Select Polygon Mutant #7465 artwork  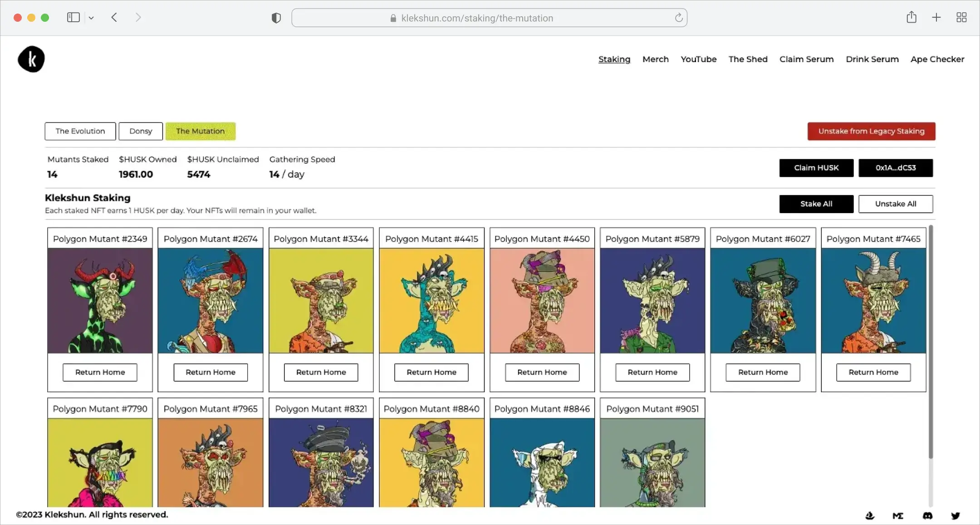pos(873,301)
